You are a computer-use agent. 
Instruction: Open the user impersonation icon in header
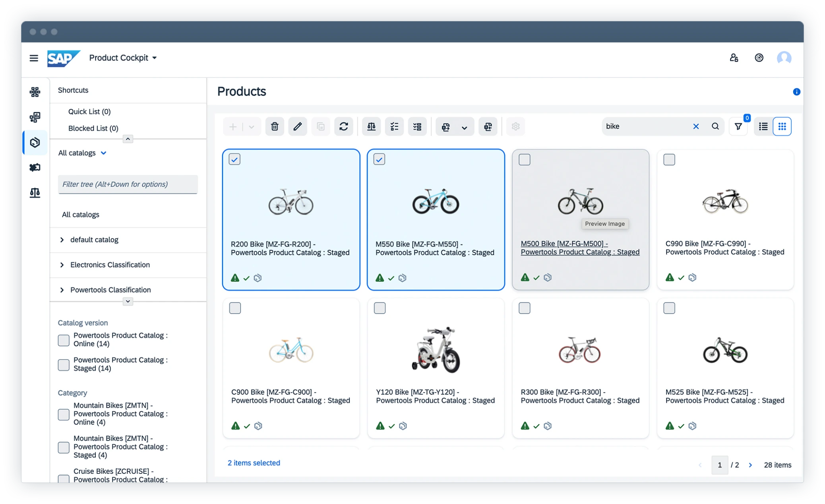[x=734, y=58]
